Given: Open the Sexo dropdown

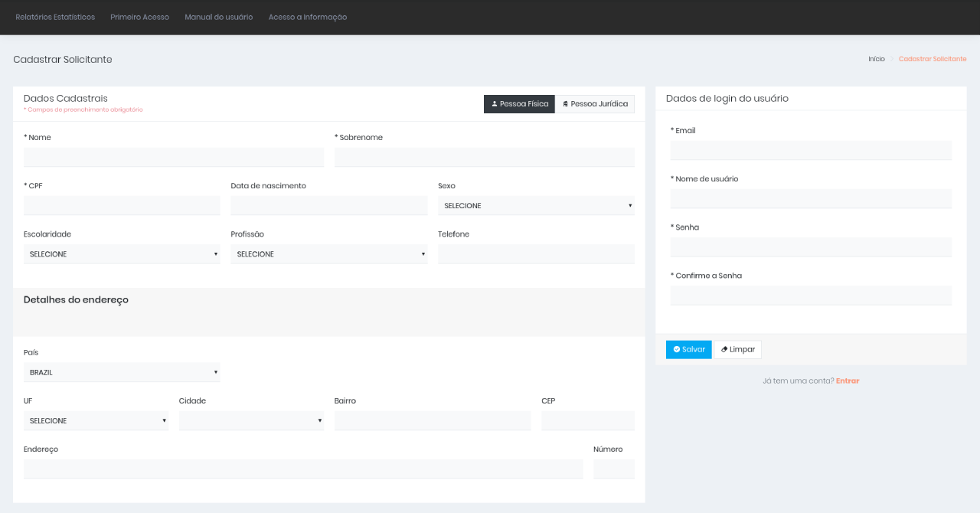Looking at the screenshot, I should click(x=536, y=206).
